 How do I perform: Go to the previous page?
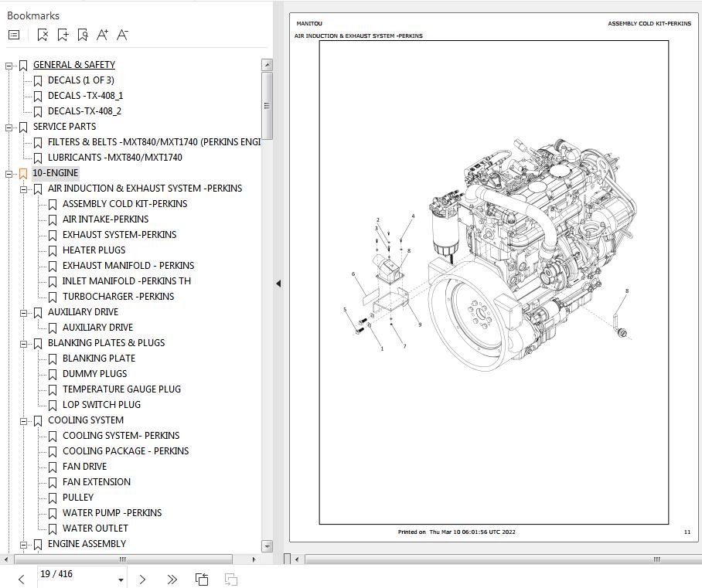(21, 580)
